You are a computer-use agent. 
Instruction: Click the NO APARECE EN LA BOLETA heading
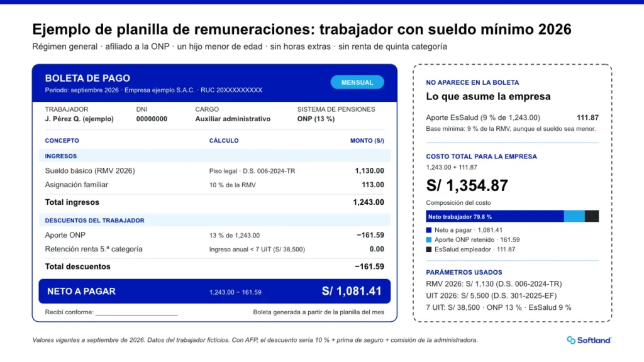(472, 82)
